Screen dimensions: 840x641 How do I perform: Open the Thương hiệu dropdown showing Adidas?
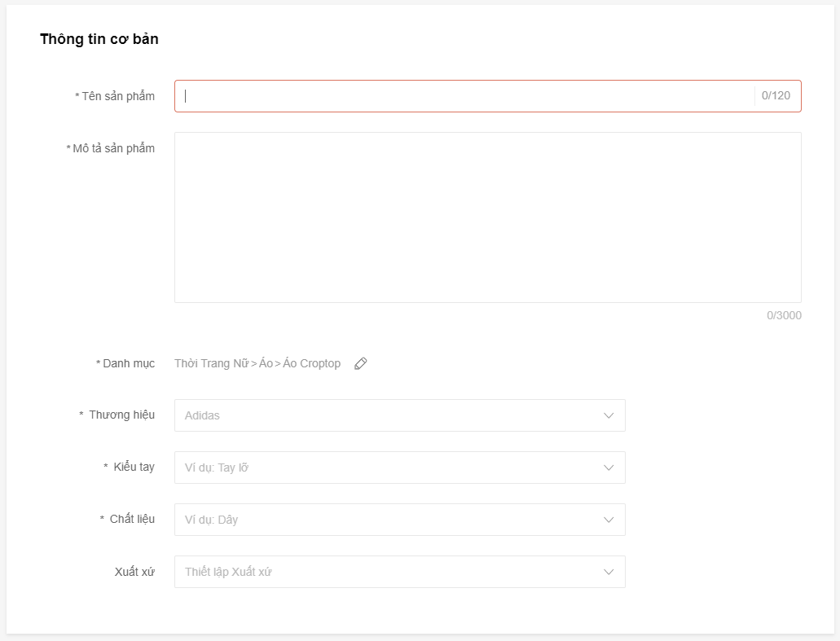400,415
